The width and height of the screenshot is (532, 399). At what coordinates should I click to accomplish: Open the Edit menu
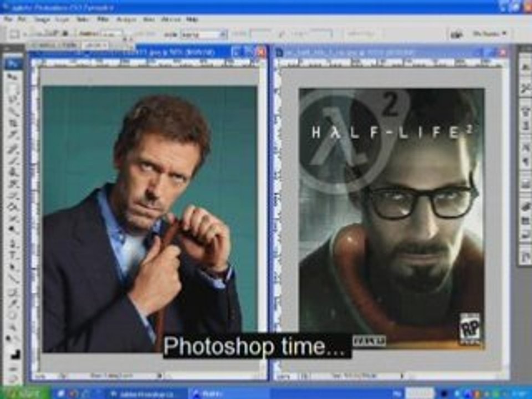pyautogui.click(x=22, y=19)
